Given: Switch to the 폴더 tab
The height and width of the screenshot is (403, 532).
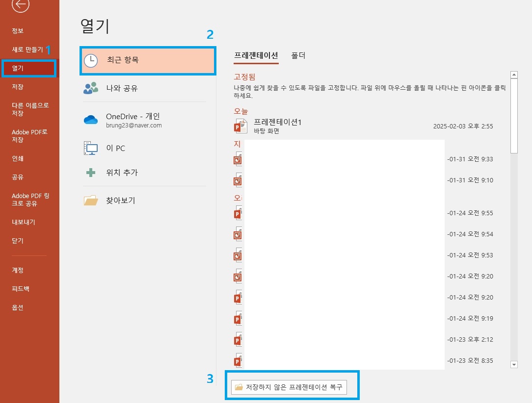Looking at the screenshot, I should click(x=299, y=55).
